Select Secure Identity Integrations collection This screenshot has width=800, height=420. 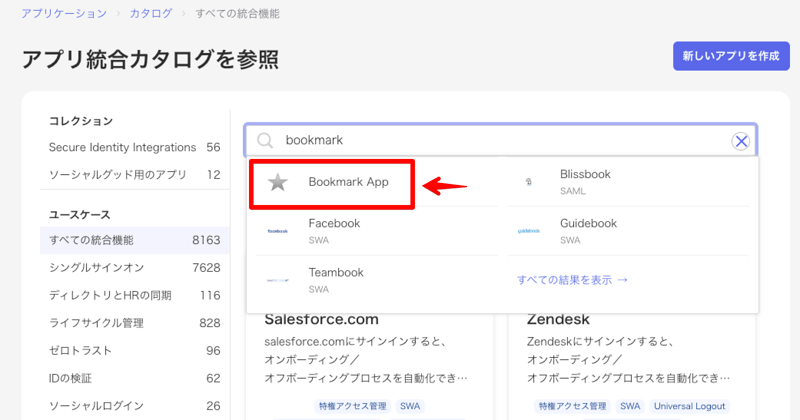pos(122,147)
